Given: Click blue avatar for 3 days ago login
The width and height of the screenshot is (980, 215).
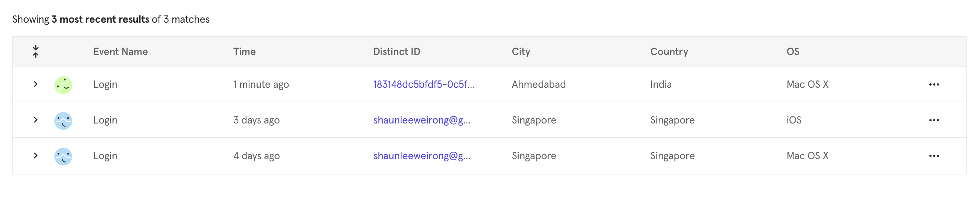Looking at the screenshot, I should click(63, 121).
